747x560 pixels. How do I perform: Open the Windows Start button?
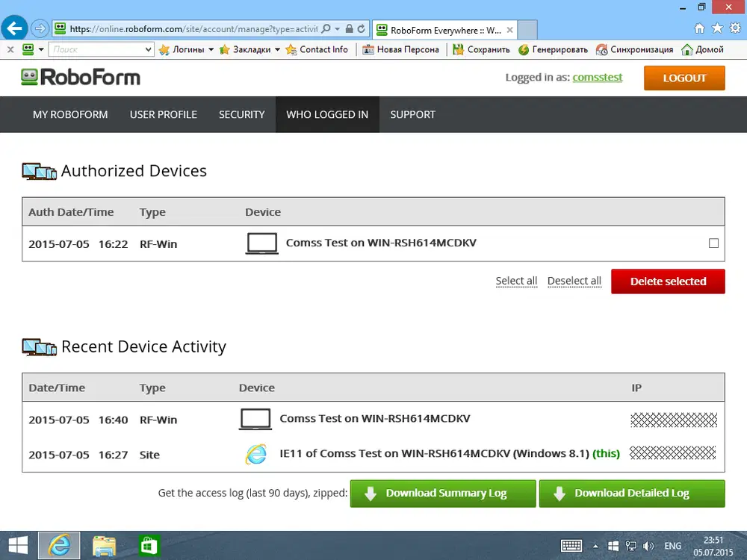18,546
